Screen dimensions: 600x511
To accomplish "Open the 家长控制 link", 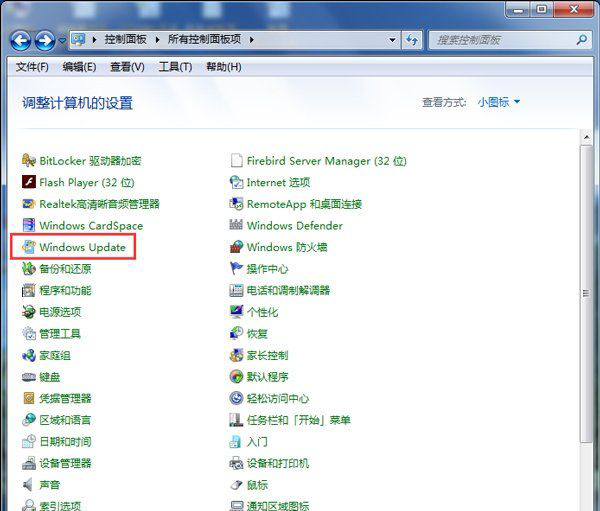I will click(267, 355).
